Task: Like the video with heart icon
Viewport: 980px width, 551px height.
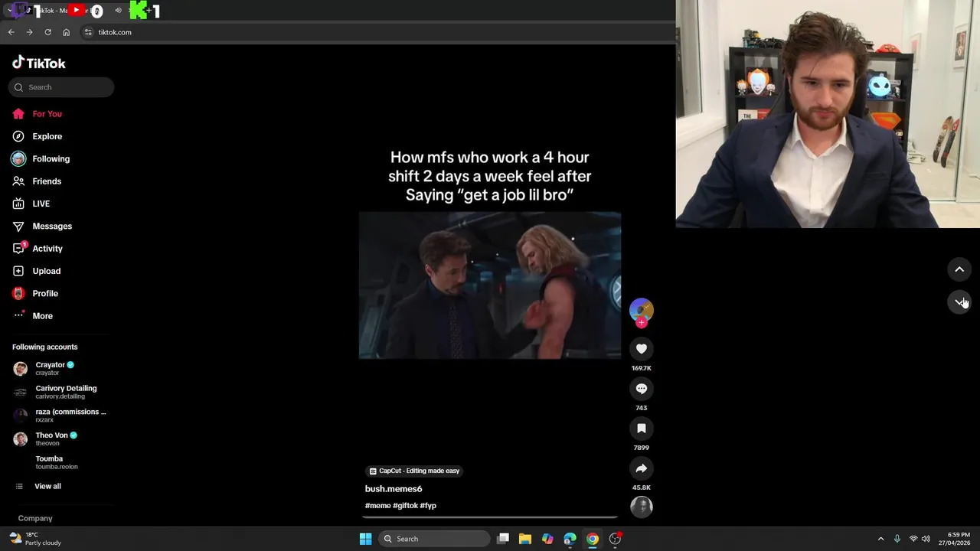Action: (642, 349)
